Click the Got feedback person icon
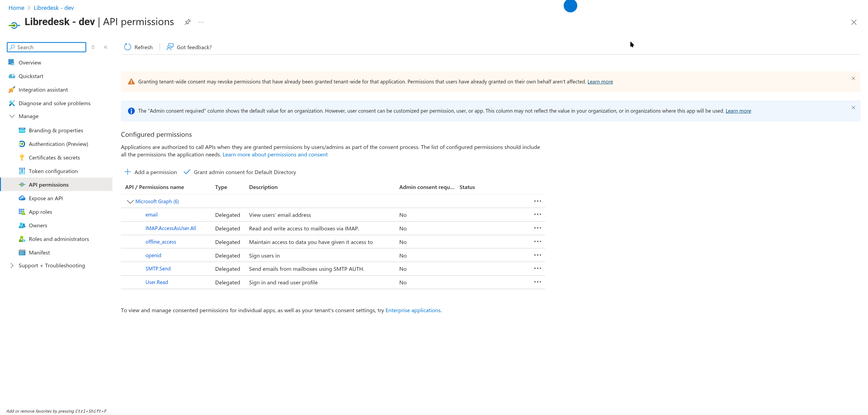868x415 pixels. click(170, 47)
